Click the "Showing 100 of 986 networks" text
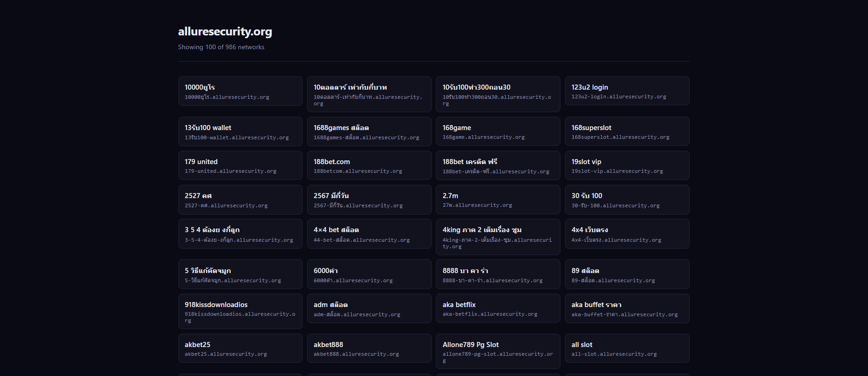 221,47
